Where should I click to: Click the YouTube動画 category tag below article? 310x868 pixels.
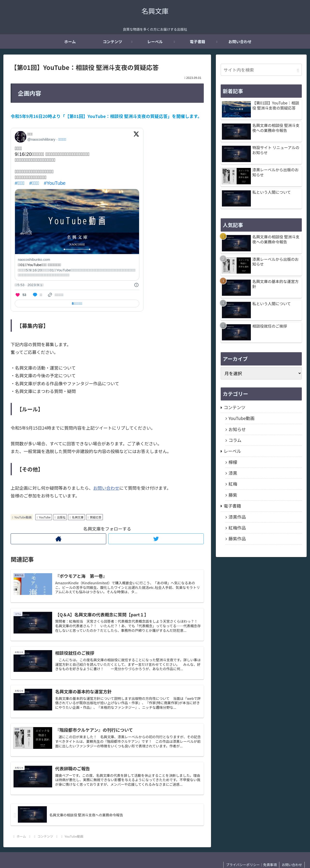(x=22, y=517)
